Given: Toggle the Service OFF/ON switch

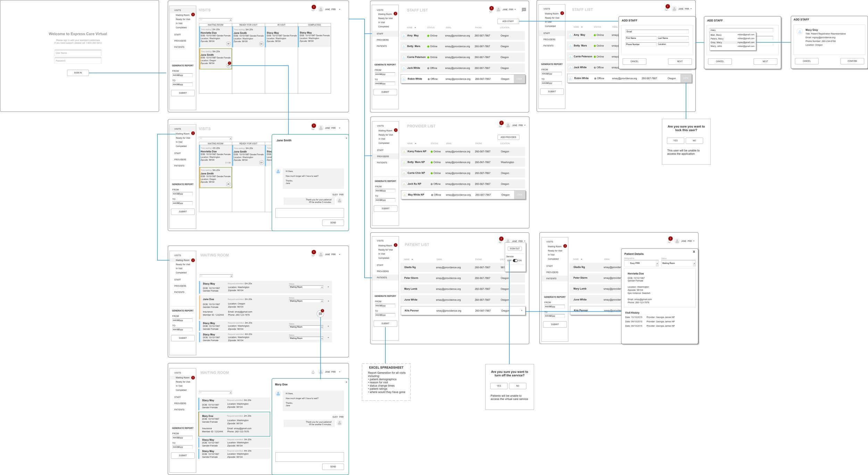Looking at the screenshot, I should pyautogui.click(x=515, y=260).
